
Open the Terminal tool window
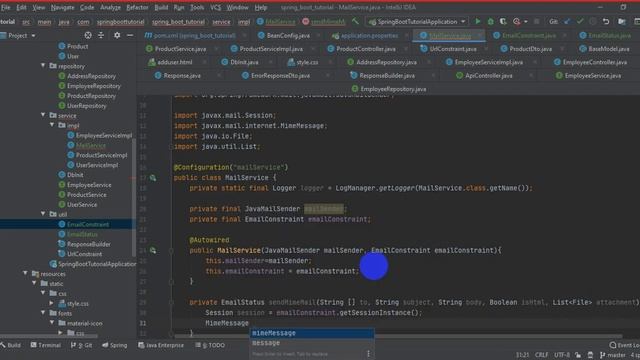[x=46, y=345]
